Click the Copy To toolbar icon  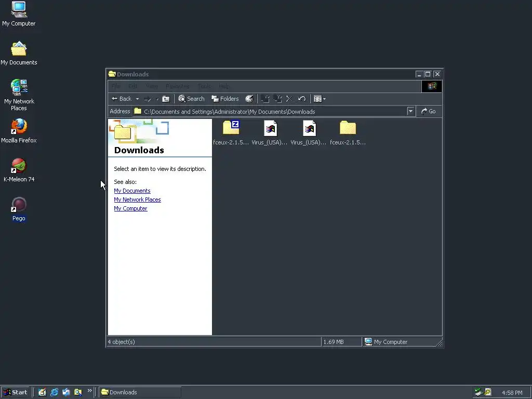click(x=277, y=99)
